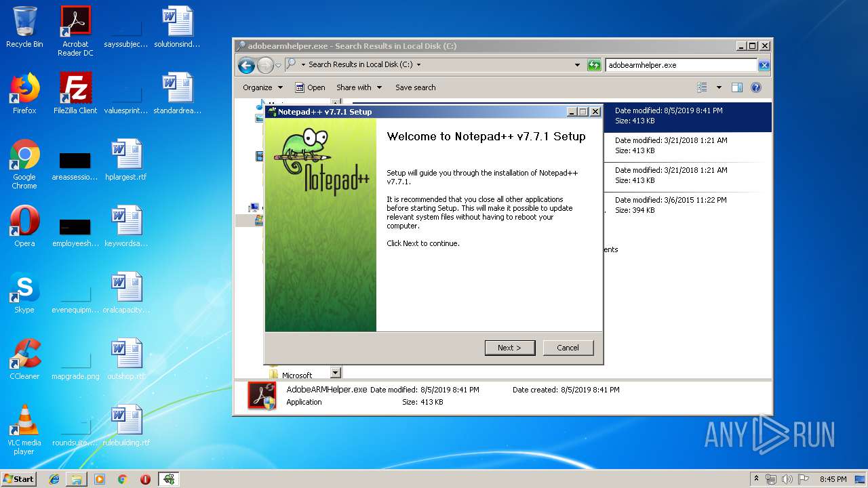
Task: Click AdobeARMHelper.exe name in details pane
Action: [x=326, y=390]
